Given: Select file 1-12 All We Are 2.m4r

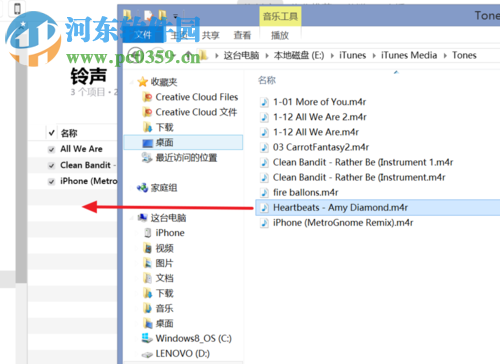Looking at the screenshot, I should tap(320, 117).
